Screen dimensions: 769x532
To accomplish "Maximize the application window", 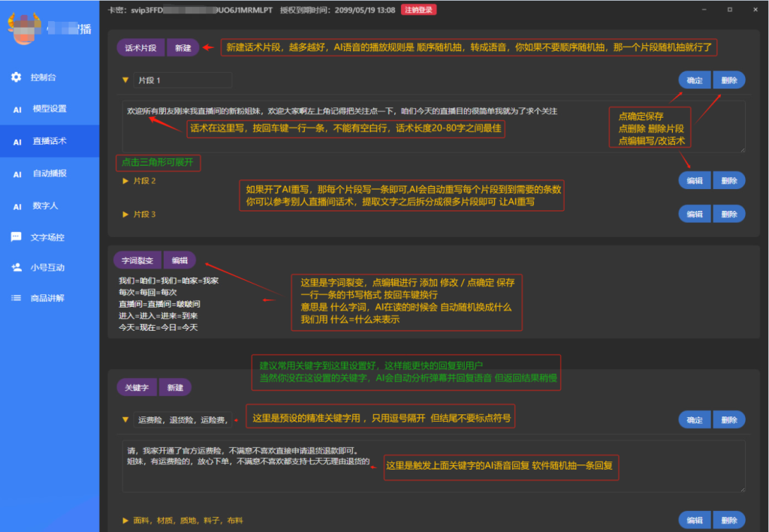I will click(x=730, y=10).
